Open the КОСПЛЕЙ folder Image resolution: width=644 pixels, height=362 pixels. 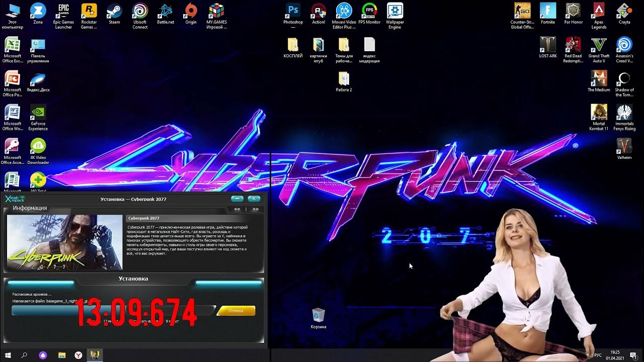coord(293,47)
